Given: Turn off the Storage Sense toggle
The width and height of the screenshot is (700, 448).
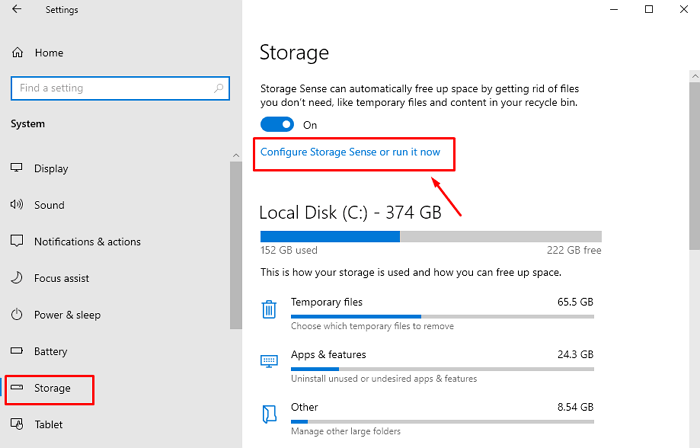Looking at the screenshot, I should 277,125.
